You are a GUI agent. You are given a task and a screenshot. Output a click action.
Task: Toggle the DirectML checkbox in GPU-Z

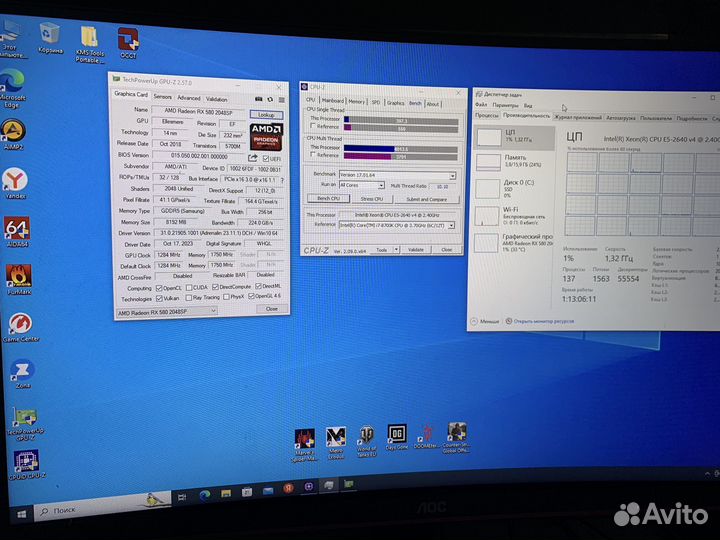[258, 286]
